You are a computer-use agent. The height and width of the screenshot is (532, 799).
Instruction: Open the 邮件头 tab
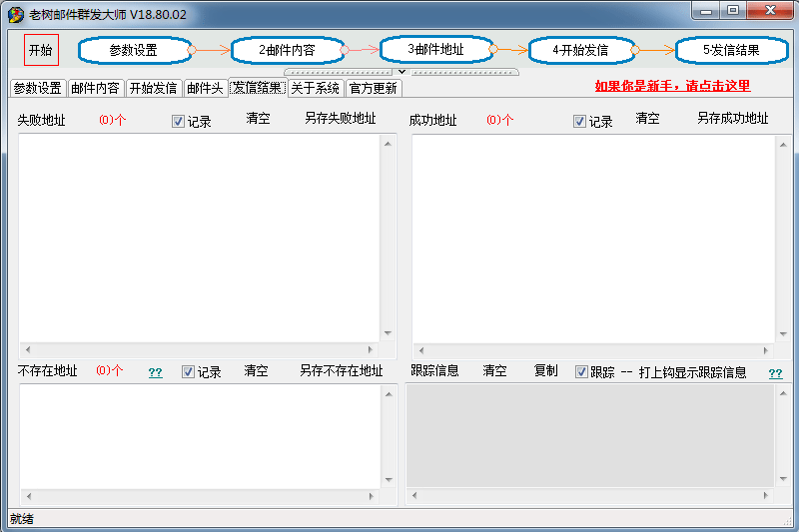point(206,88)
